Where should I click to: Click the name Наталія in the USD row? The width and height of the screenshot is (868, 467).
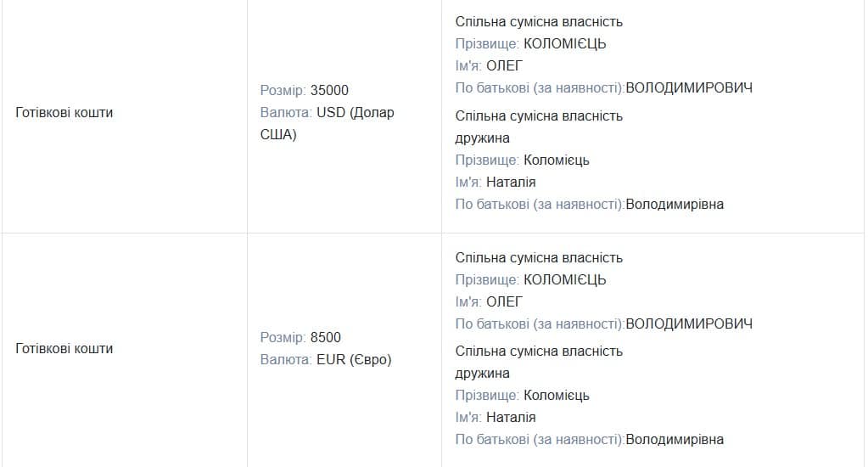511,182
